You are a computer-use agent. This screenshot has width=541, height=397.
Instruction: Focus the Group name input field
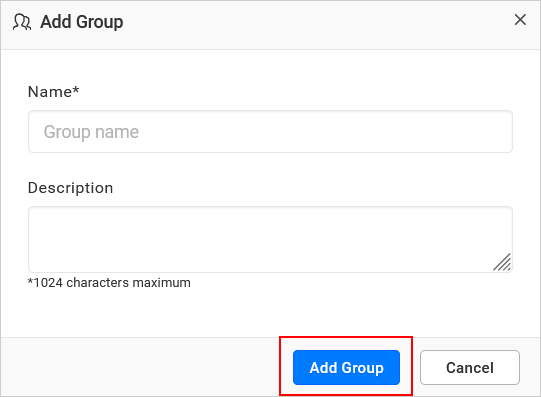(270, 131)
